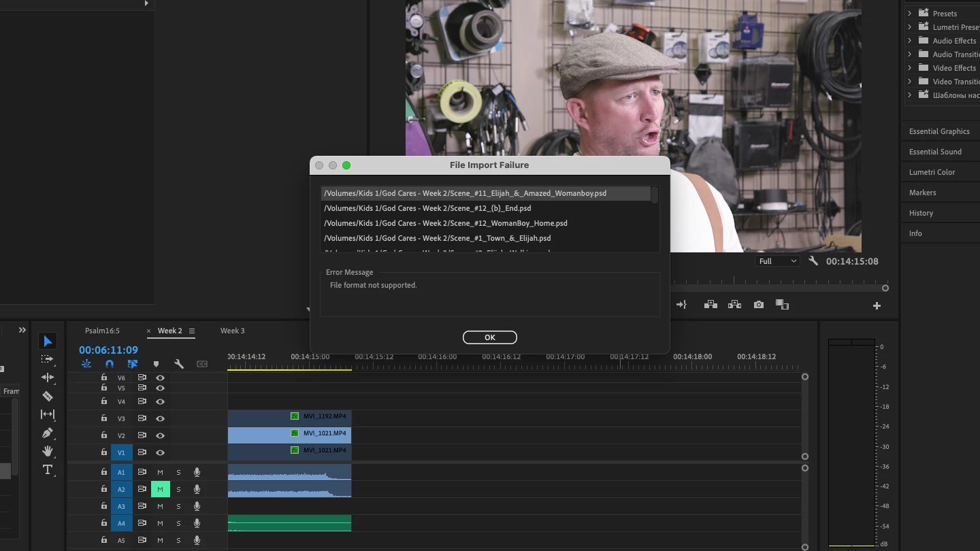Toggle track targeting for A1
Screen dimensions: 980x551
point(121,472)
